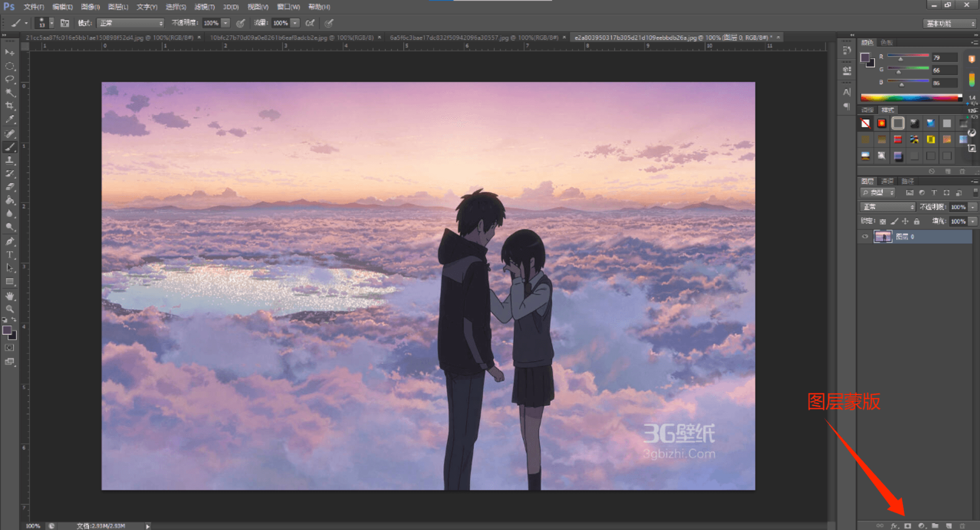
Task: Select the History Brush tool
Action: point(10,173)
